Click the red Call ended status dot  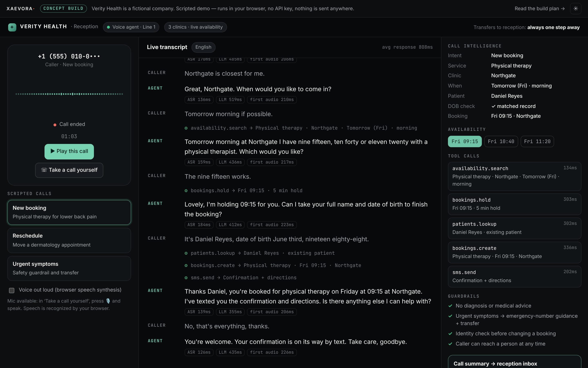pyautogui.click(x=55, y=125)
